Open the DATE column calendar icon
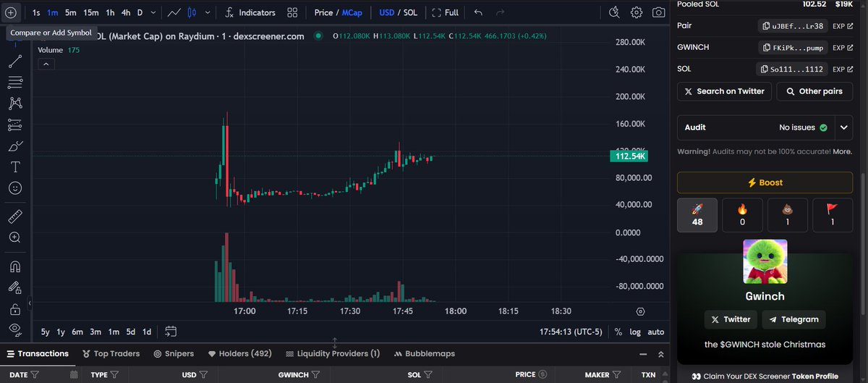The height and width of the screenshot is (383, 868). (x=75, y=375)
